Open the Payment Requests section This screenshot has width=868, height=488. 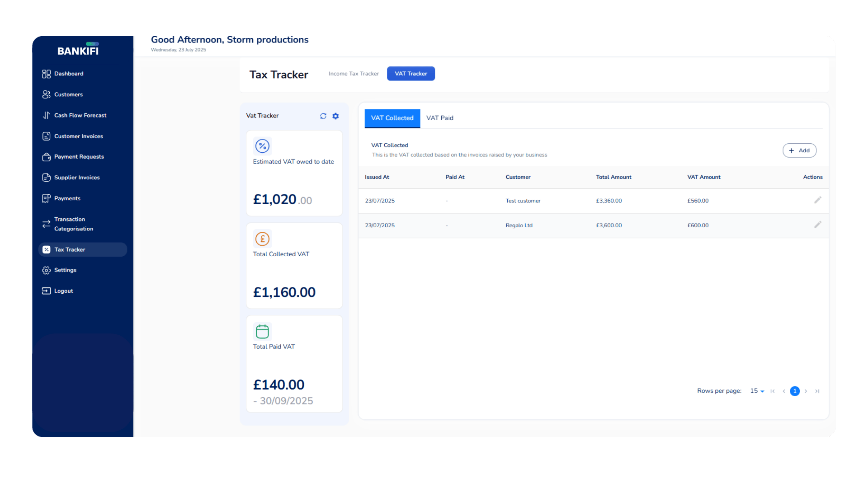point(79,157)
